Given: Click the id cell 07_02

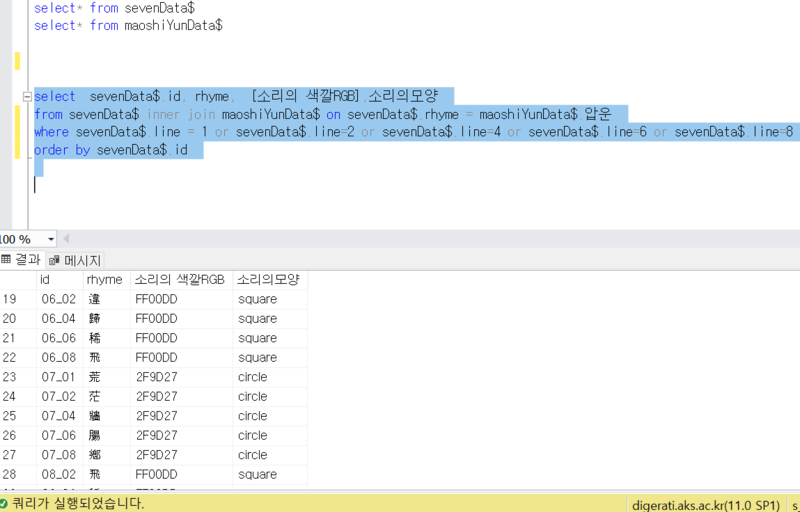Looking at the screenshot, I should coord(60,396).
